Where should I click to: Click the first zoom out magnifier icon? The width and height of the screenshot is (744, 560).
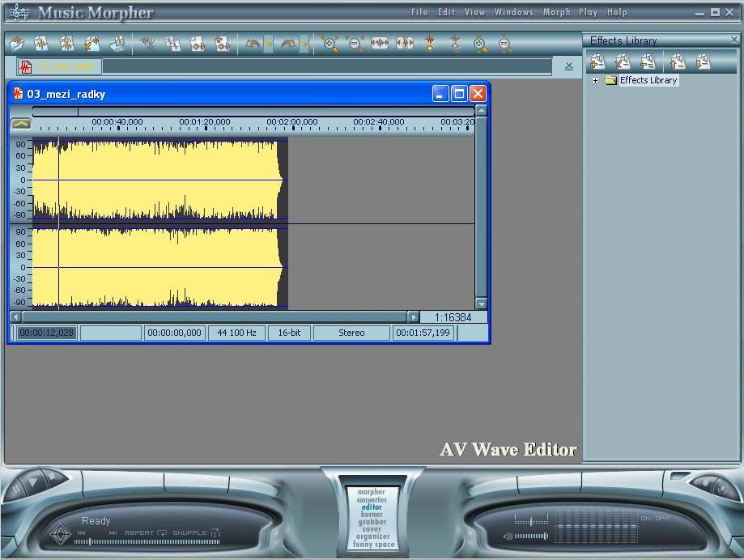pos(355,44)
